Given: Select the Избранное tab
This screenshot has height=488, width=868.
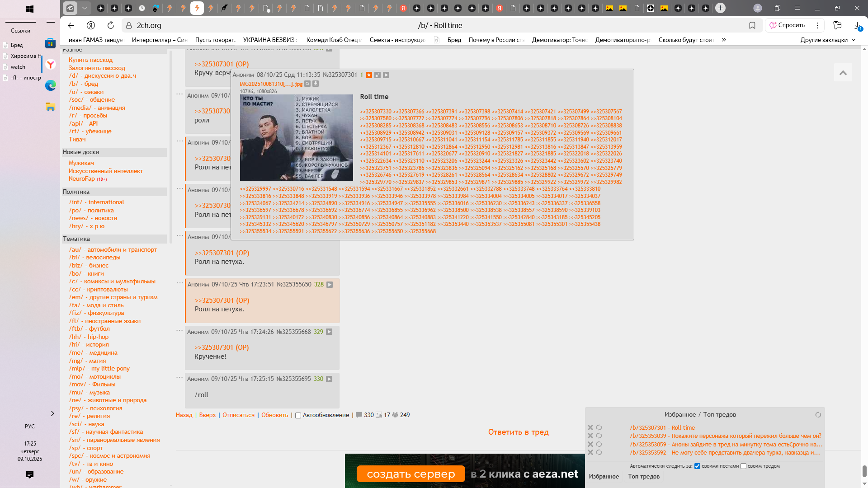Looking at the screenshot, I should click(x=604, y=476).
